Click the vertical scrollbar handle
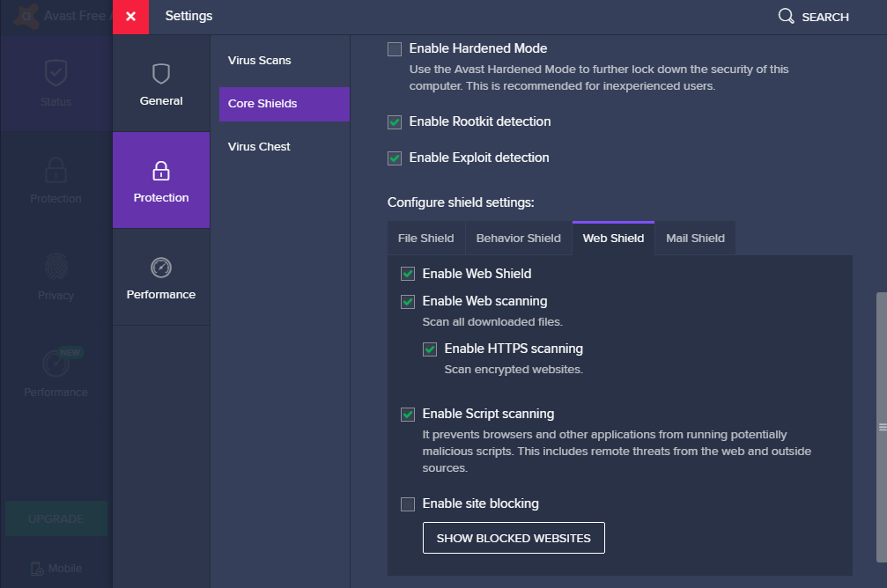Viewport: 887px width, 588px height. [882, 427]
